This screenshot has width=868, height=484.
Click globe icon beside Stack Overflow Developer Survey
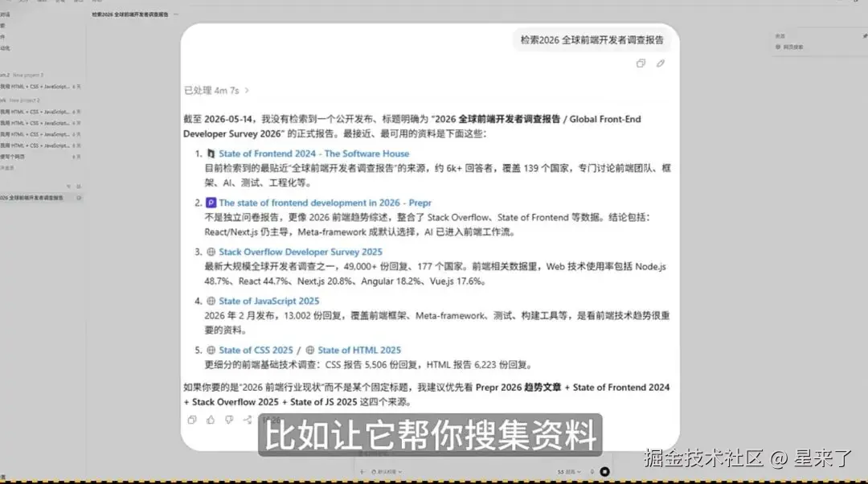211,252
